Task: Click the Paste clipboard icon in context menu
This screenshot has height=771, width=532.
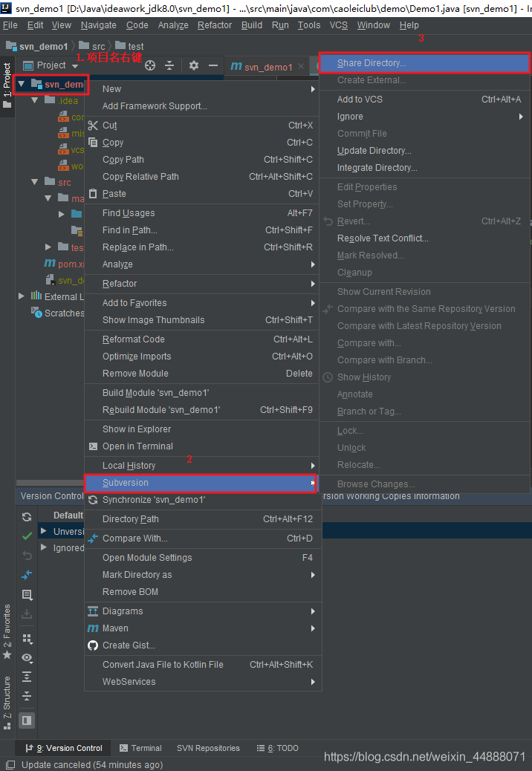Action: [x=93, y=194]
